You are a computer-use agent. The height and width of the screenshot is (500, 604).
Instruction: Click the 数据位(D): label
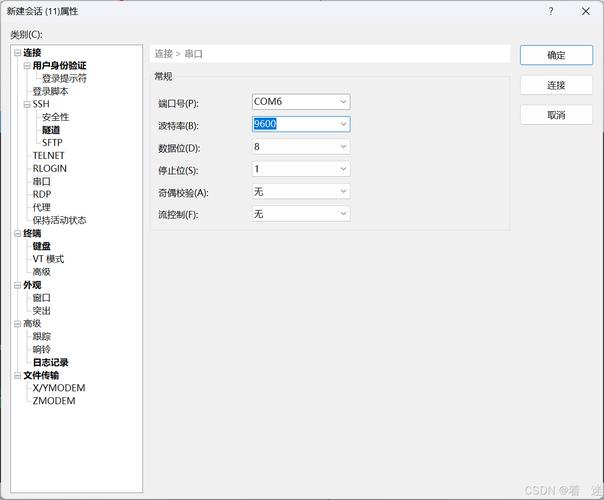coord(179,148)
